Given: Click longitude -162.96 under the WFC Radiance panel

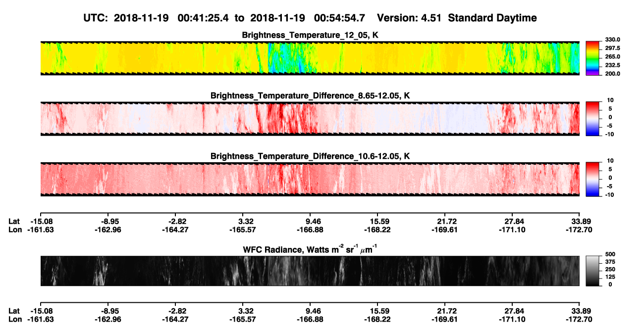Looking at the screenshot, I should pos(107,319).
